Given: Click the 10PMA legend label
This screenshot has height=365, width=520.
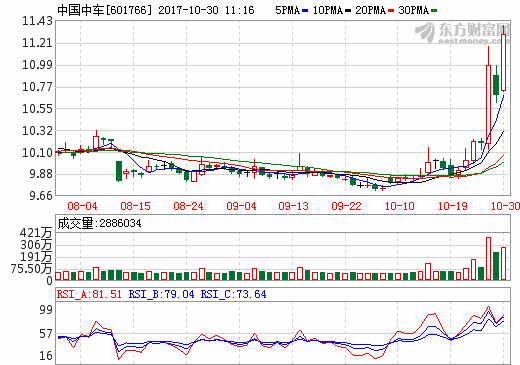Looking at the screenshot, I should coord(328,10).
